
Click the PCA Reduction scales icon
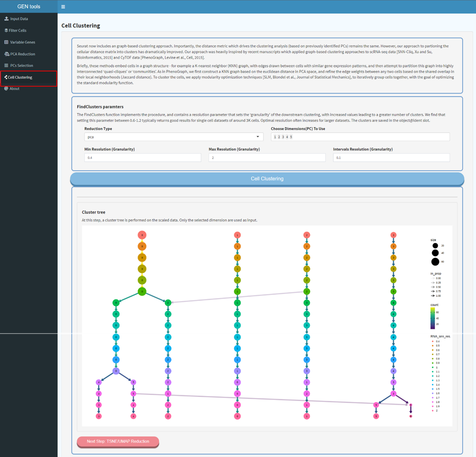click(6, 54)
